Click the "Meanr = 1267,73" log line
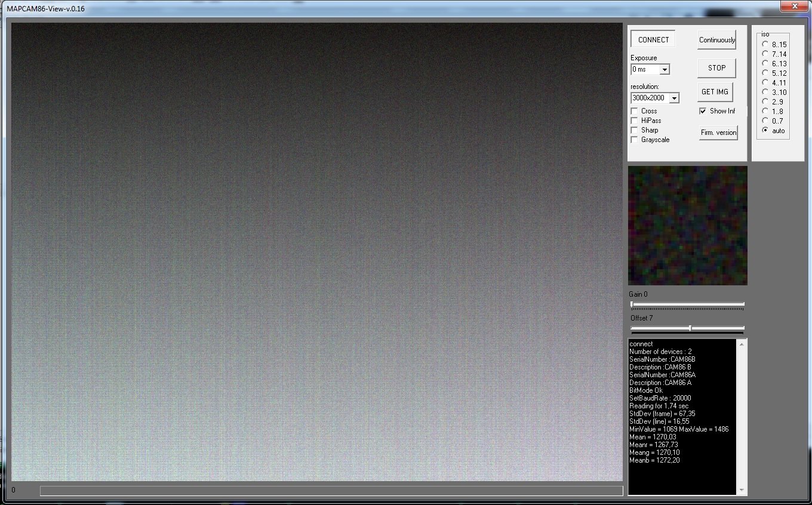Screen dimensions: 812x505 pyautogui.click(x=654, y=445)
